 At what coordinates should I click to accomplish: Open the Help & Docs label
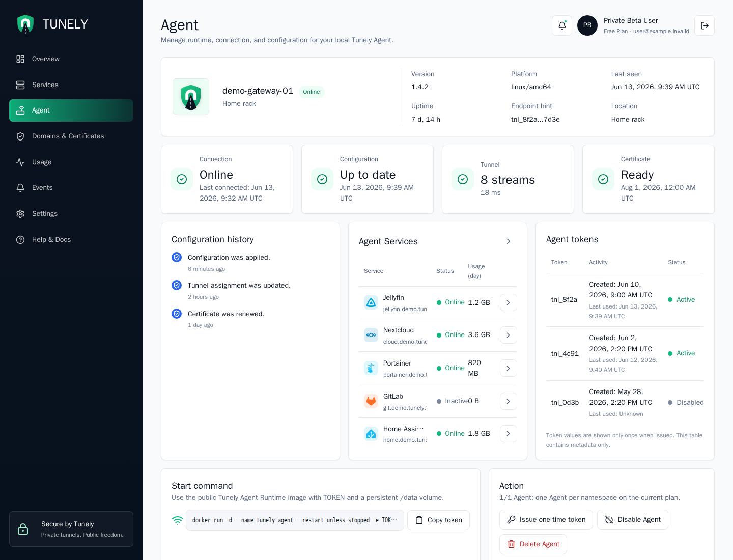pyautogui.click(x=51, y=240)
